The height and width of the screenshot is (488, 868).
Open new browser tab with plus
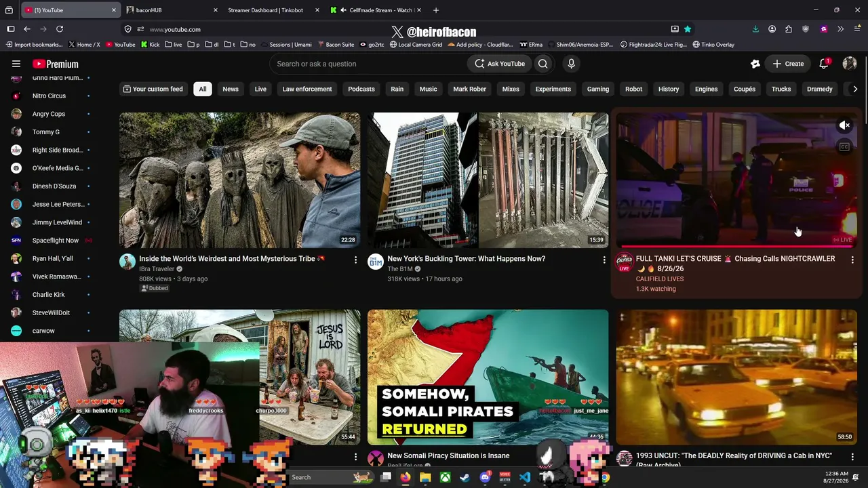pyautogui.click(x=436, y=10)
